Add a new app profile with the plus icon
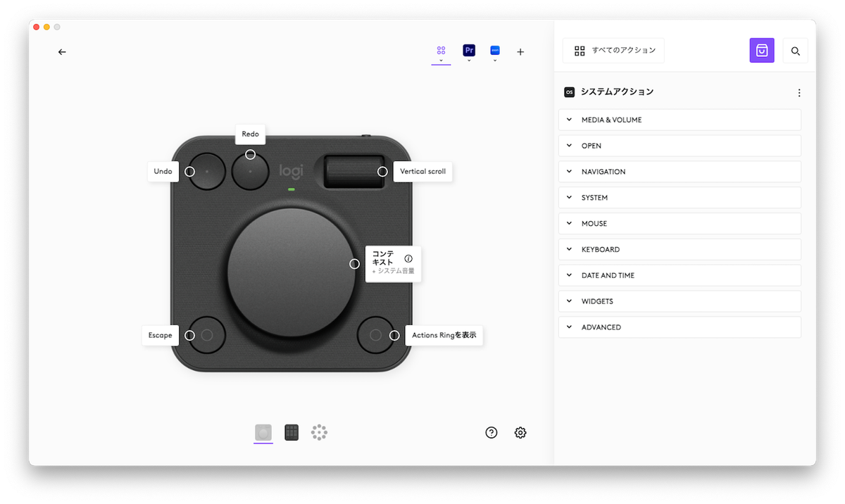The height and width of the screenshot is (504, 845). (520, 51)
